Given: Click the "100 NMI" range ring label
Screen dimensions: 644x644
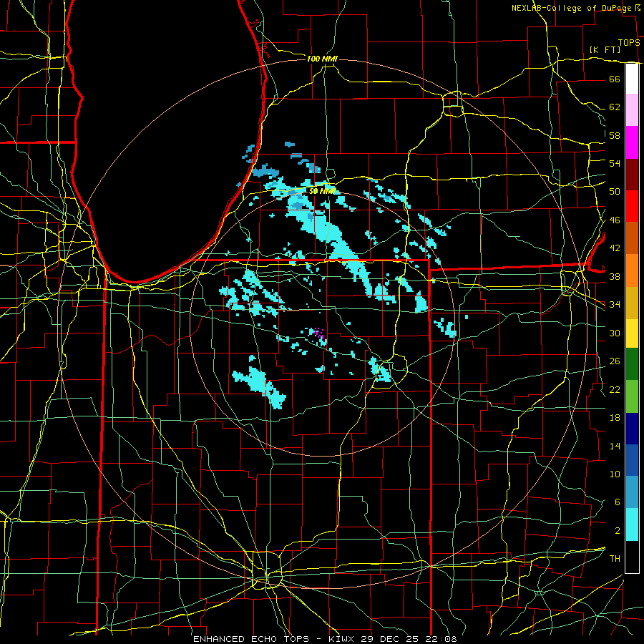Looking at the screenshot, I should point(322,59).
